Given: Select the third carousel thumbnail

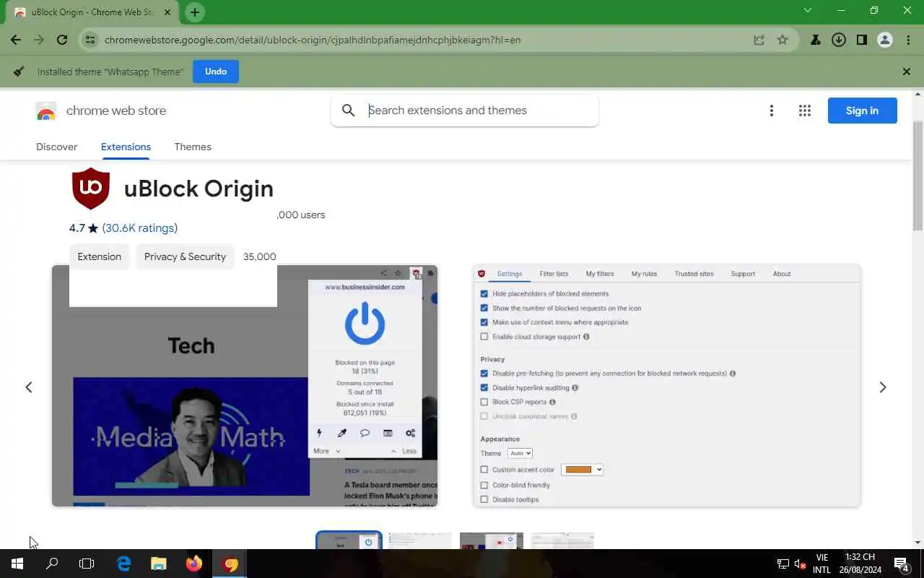Looking at the screenshot, I should pos(491,540).
